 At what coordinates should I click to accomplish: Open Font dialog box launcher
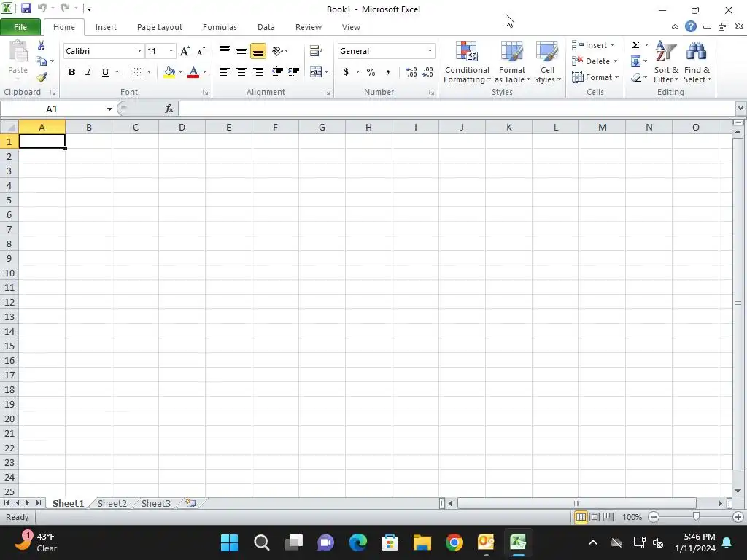click(205, 93)
